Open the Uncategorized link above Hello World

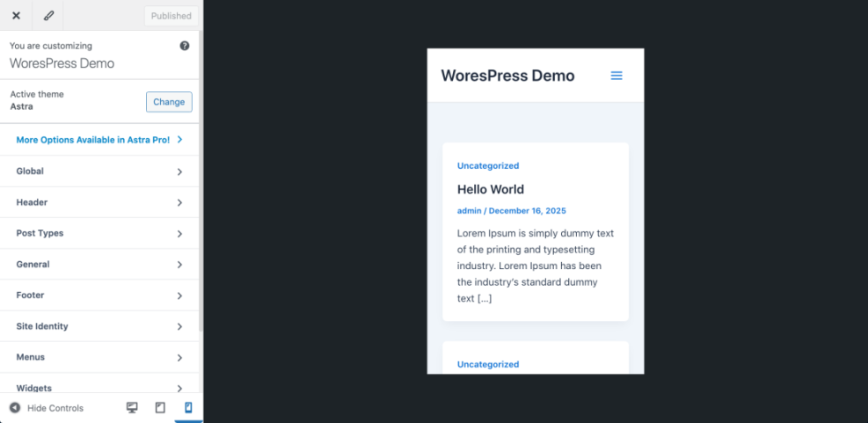[488, 165]
